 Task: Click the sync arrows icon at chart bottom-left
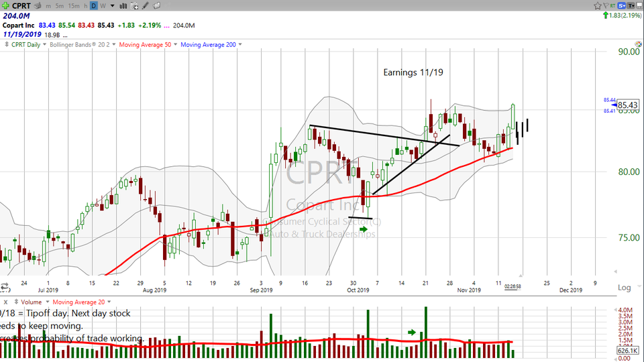[x=5, y=286]
